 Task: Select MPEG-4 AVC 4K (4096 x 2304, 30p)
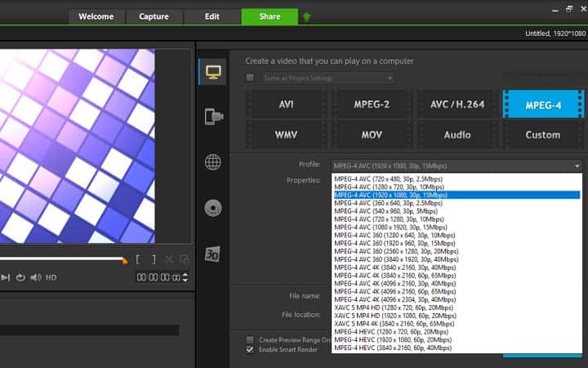click(x=457, y=299)
